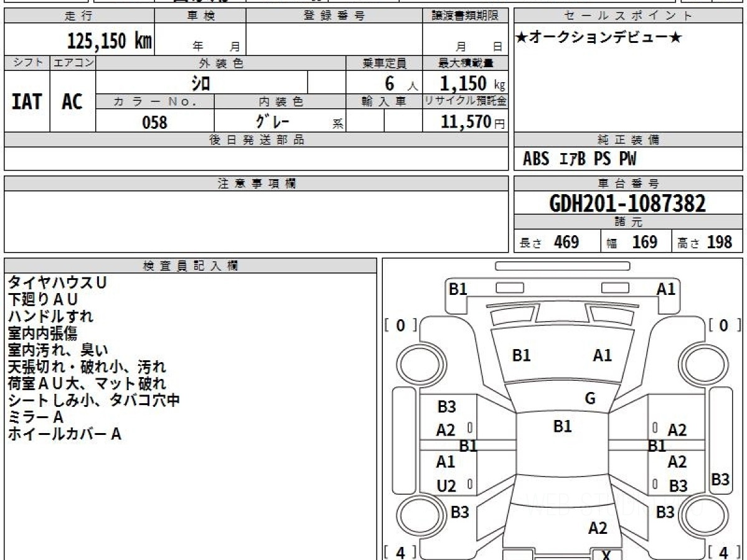Select the exterior color value シロ
Image resolution: width=747 pixels, height=560 pixels.
(200, 83)
